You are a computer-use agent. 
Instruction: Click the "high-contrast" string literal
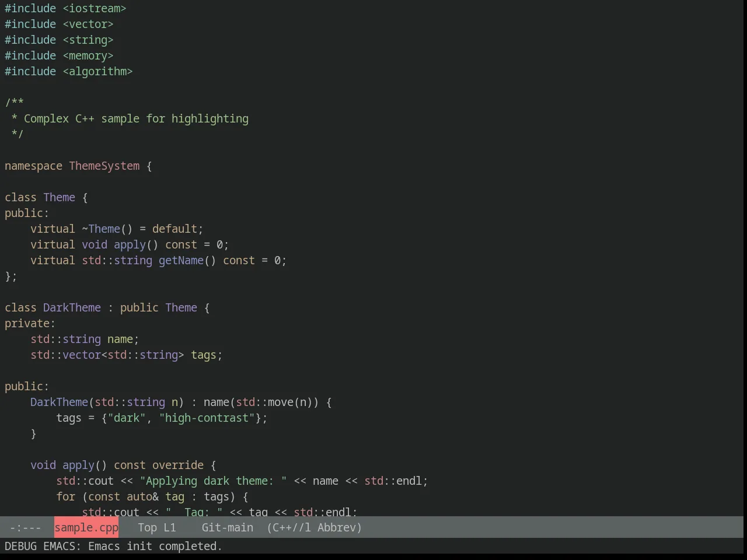[x=207, y=418]
